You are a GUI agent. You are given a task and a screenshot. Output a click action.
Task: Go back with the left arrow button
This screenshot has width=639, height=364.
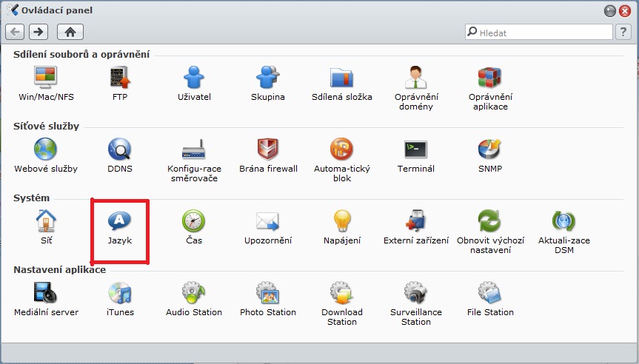tap(15, 32)
